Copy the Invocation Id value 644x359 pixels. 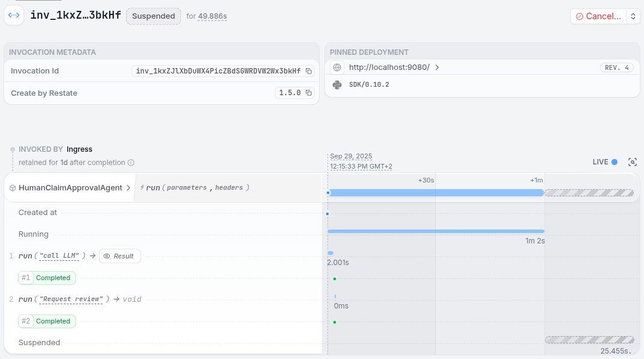click(x=309, y=72)
